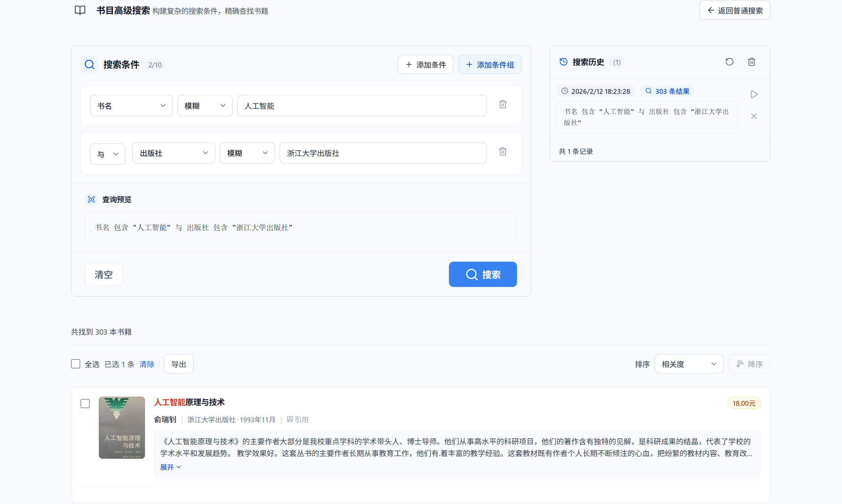Open the 相关度 sort dropdown
This screenshot has width=842, height=504.
pyautogui.click(x=689, y=364)
